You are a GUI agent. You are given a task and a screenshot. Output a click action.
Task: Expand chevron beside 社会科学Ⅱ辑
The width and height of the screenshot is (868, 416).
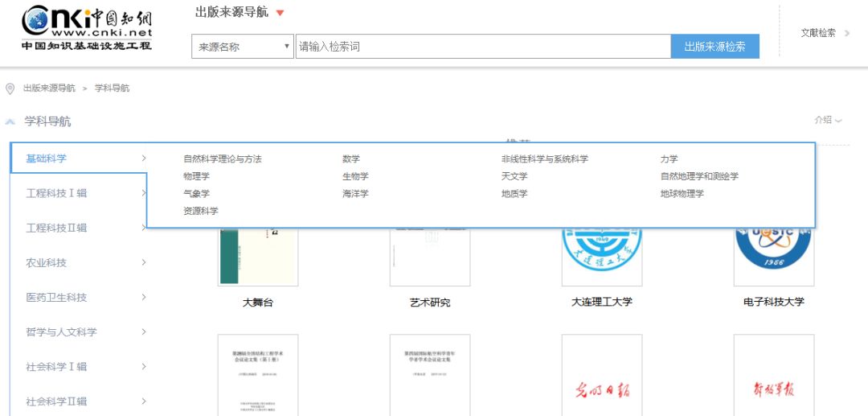(144, 402)
